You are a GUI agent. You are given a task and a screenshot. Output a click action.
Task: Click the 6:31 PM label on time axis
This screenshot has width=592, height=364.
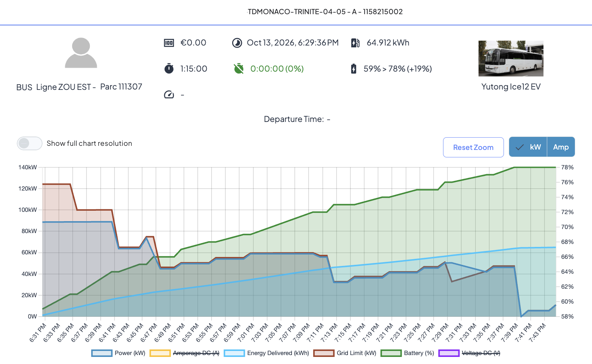pos(38,333)
